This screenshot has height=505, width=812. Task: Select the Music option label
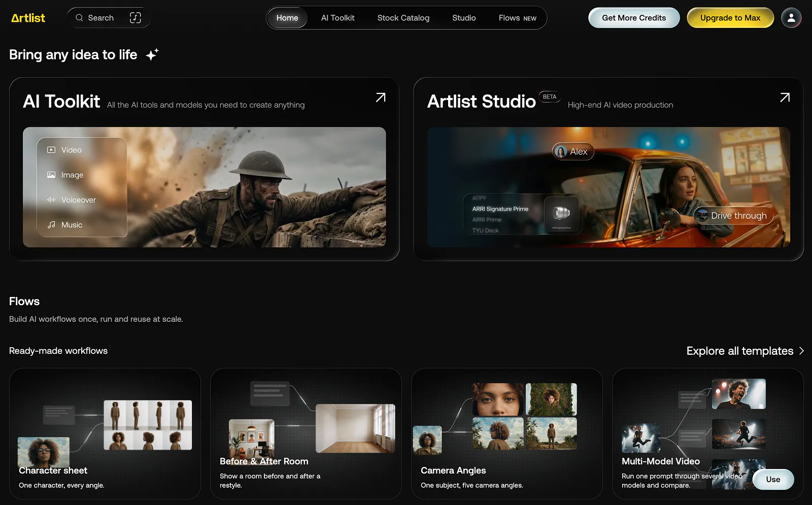[x=72, y=224]
